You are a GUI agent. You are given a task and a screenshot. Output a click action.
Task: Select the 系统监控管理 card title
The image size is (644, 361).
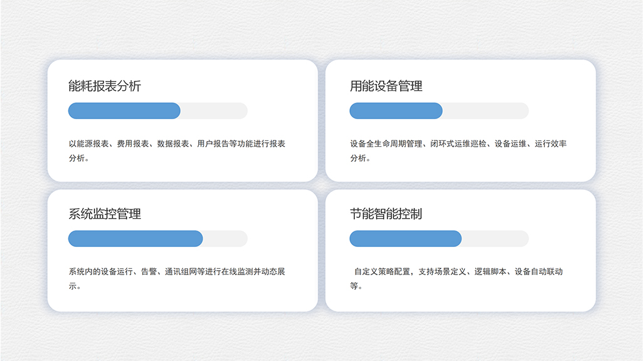105,214
